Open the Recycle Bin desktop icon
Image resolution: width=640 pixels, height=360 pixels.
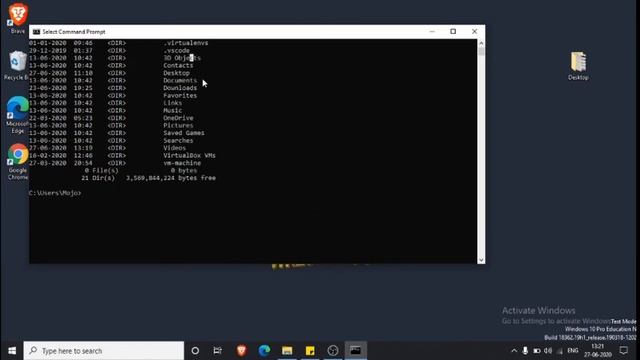click(x=16, y=65)
